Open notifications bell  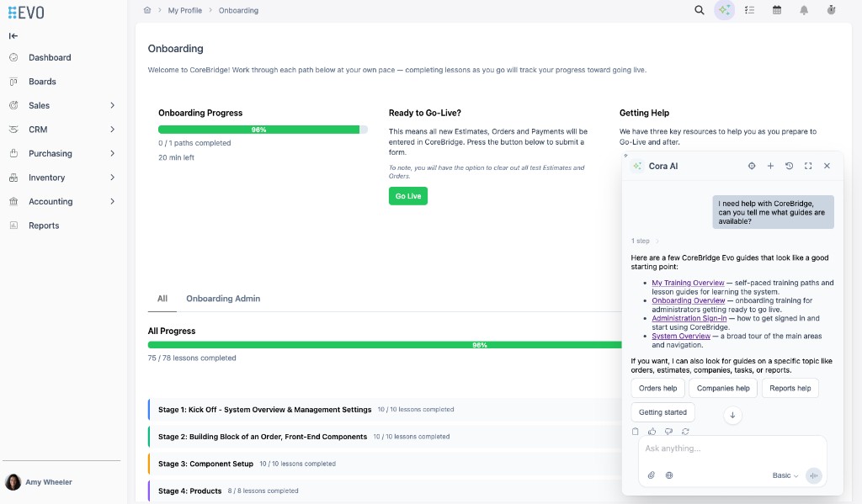point(804,10)
